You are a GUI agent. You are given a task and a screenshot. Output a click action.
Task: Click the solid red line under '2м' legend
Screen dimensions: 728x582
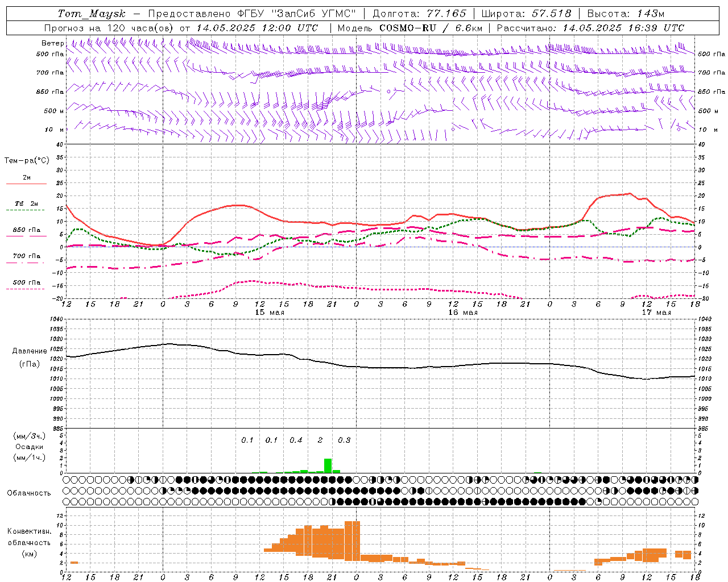coord(26,184)
